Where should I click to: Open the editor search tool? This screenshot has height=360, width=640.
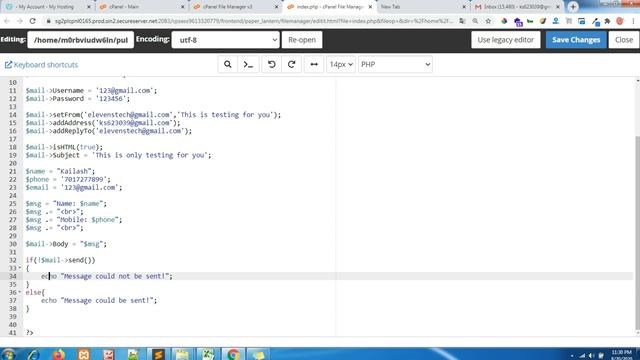point(227,64)
